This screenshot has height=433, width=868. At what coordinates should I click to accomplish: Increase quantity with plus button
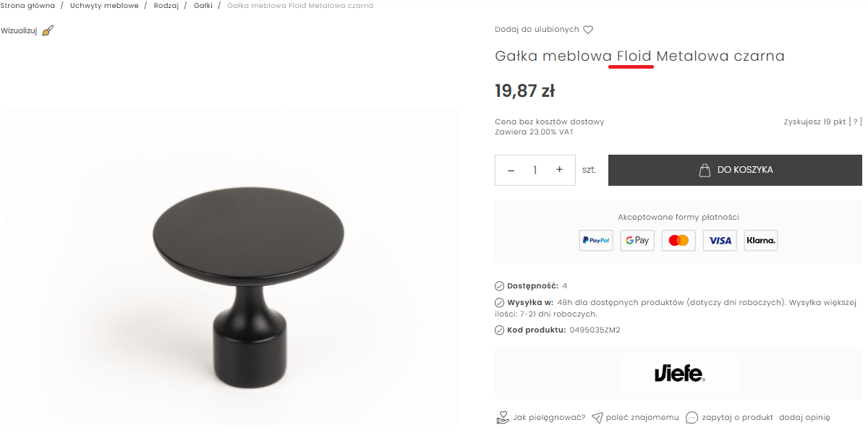coord(559,170)
